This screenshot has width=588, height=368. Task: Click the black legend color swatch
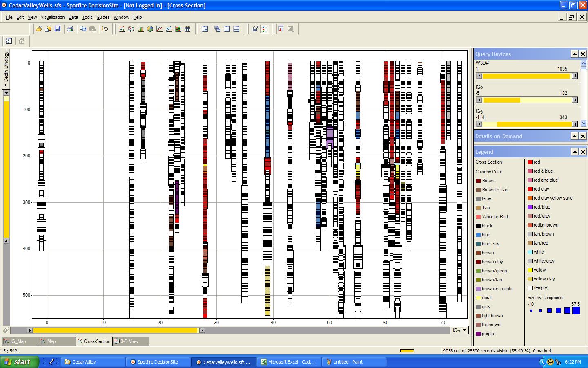click(478, 226)
